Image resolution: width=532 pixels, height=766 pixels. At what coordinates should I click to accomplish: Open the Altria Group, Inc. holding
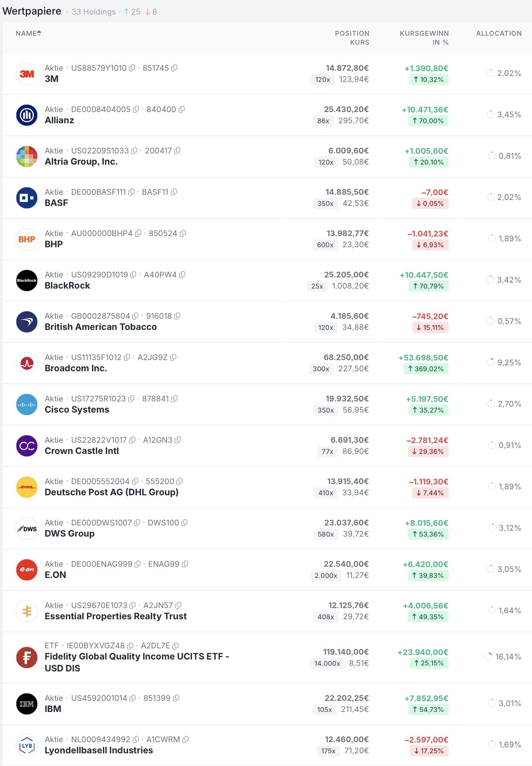[81, 162]
